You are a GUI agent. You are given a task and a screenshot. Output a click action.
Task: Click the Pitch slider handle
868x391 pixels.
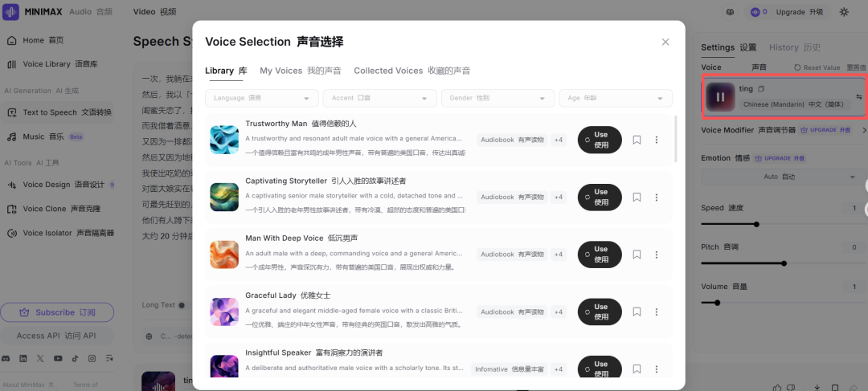(x=784, y=263)
